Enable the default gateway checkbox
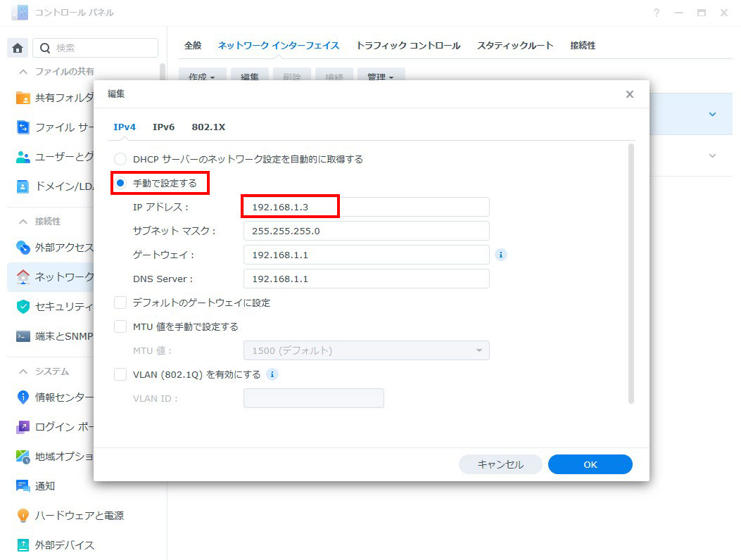741x560 pixels. [x=120, y=303]
